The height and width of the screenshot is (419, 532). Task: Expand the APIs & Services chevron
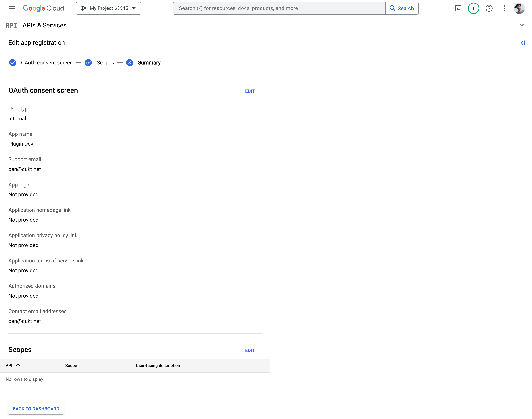[x=521, y=25]
